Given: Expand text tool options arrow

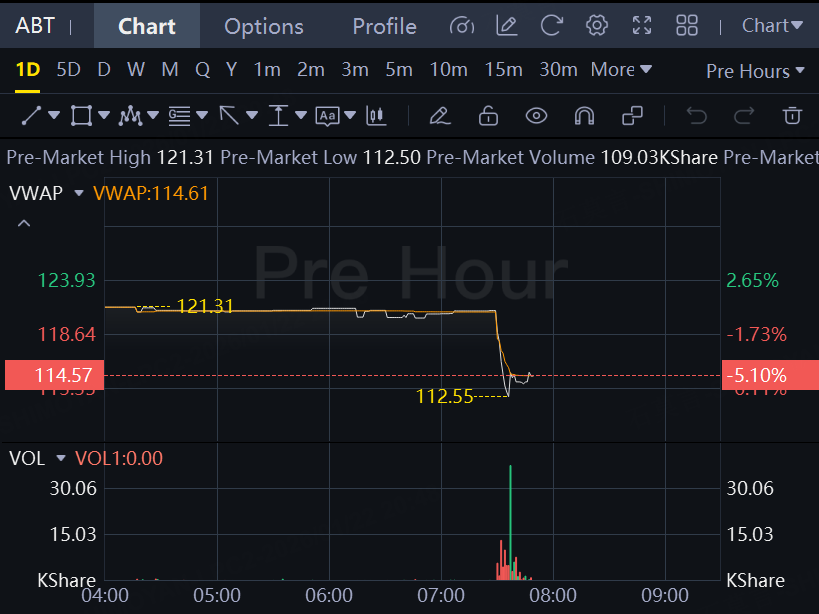Looking at the screenshot, I should pos(350,115).
